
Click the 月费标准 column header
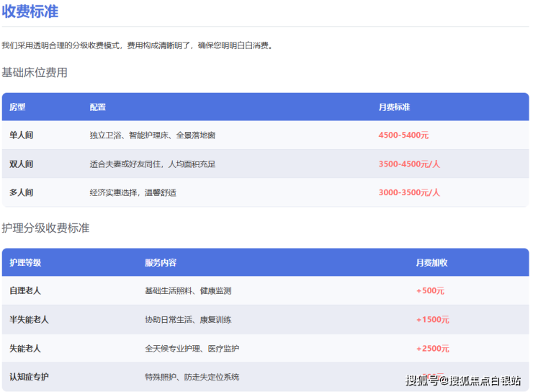click(x=394, y=107)
